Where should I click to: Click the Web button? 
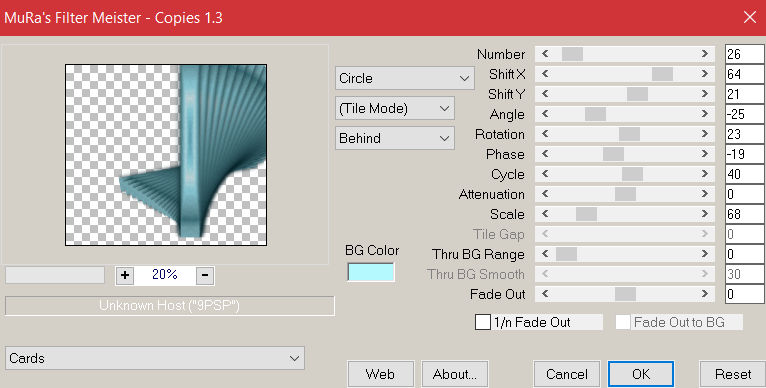click(381, 374)
